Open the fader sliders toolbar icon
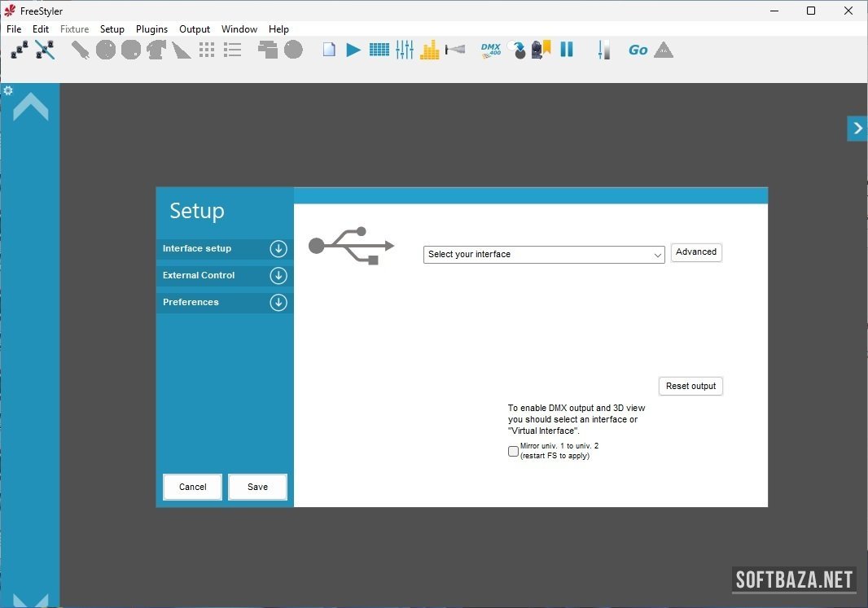 pyautogui.click(x=405, y=50)
